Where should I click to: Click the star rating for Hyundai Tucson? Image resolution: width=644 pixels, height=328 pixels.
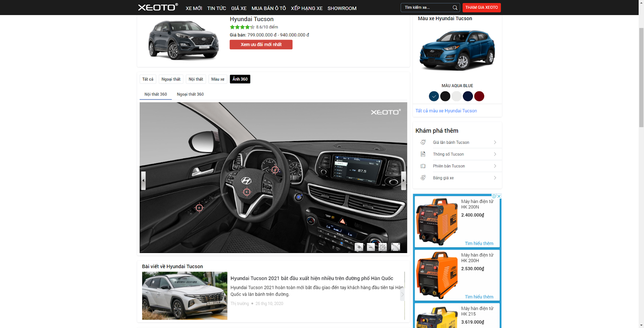click(242, 27)
